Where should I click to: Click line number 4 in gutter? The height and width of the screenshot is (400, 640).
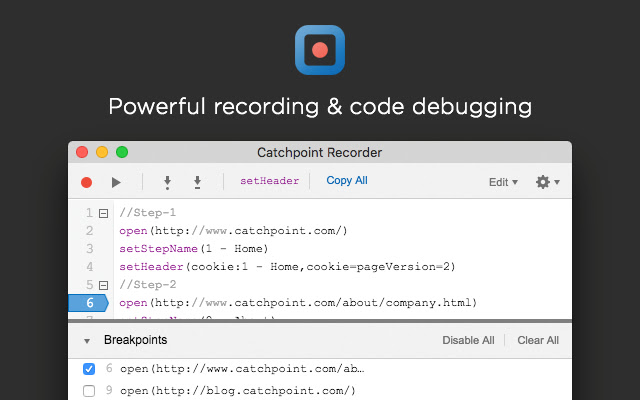pos(90,267)
